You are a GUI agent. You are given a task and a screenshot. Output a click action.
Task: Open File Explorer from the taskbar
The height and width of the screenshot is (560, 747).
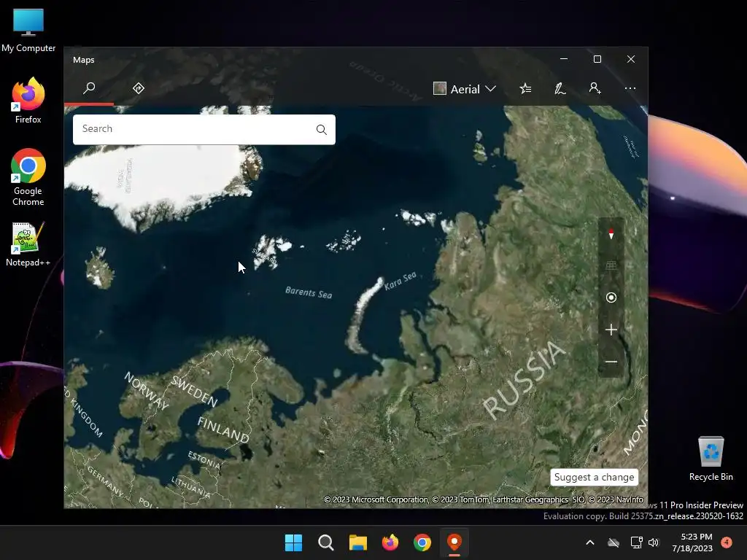tap(357, 542)
